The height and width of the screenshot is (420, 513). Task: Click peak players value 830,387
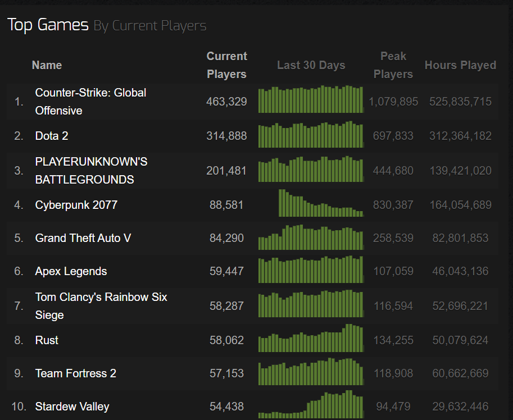pyautogui.click(x=393, y=205)
